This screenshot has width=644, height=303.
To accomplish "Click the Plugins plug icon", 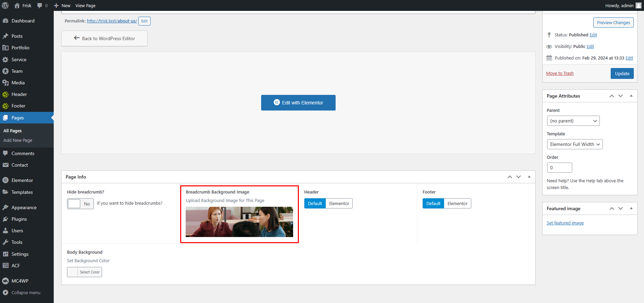I will (x=5, y=219).
